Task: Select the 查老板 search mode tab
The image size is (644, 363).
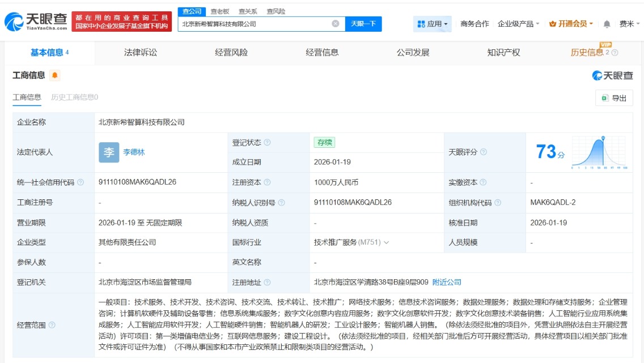Action: tap(220, 11)
